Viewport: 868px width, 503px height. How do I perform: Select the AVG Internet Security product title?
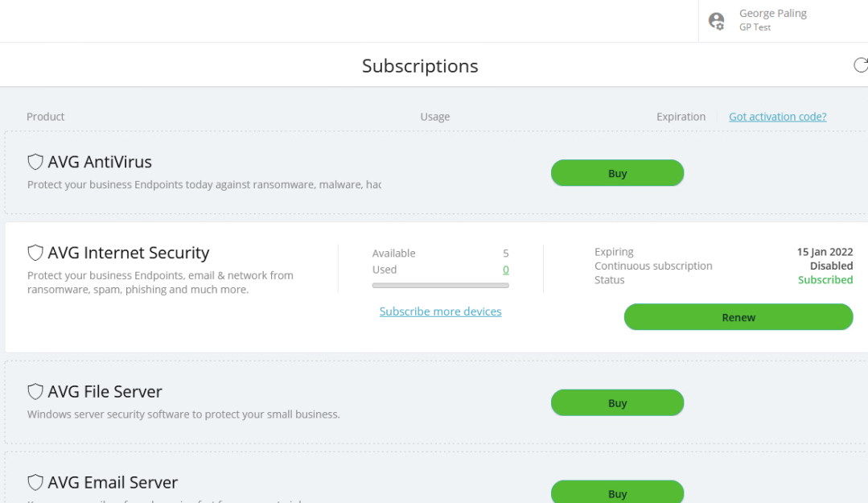click(128, 253)
